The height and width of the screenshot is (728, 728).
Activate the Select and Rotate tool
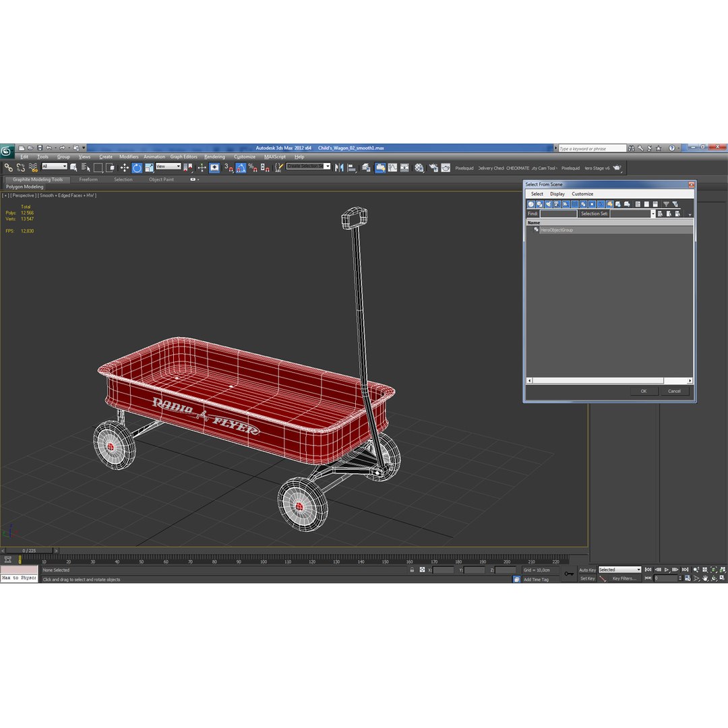pos(137,168)
